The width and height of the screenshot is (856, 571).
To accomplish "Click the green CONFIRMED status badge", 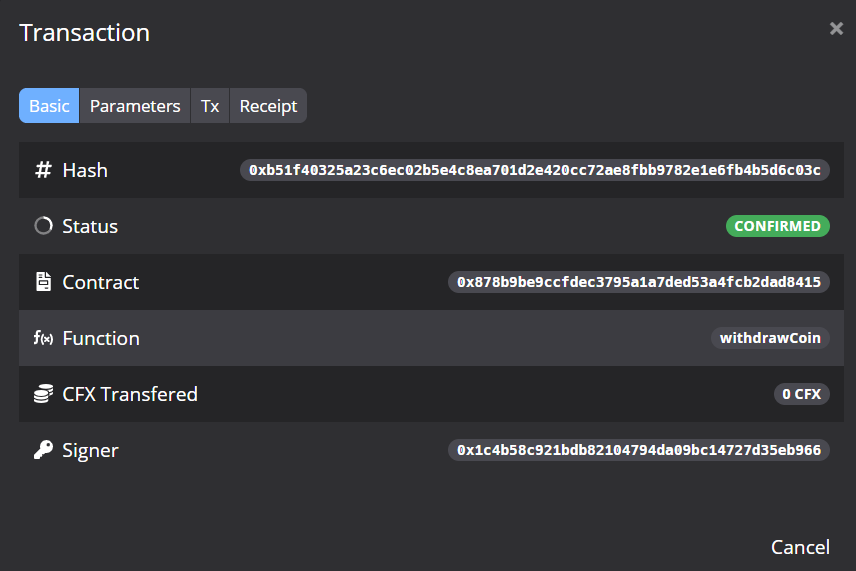I will coord(778,226).
